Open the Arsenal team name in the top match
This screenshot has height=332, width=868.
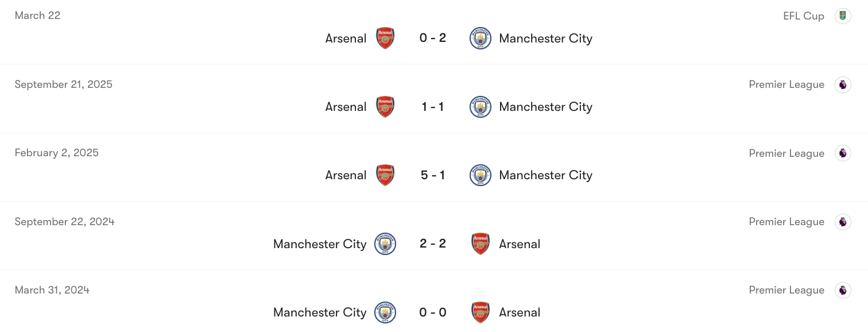pos(346,38)
